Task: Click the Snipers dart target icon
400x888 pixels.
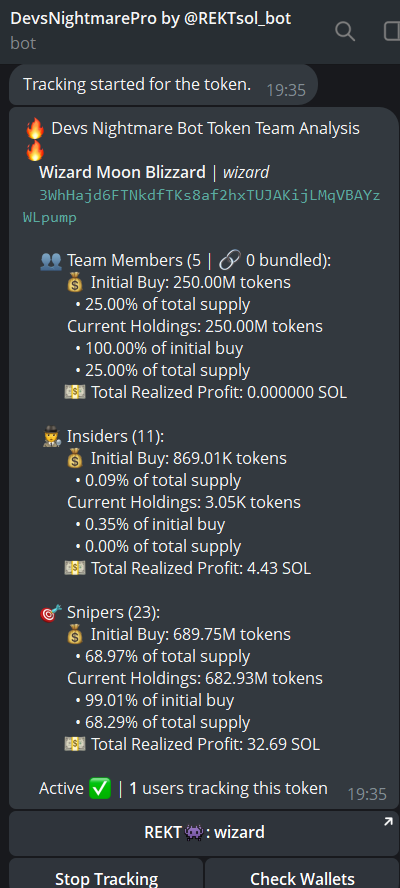Action: point(51,613)
